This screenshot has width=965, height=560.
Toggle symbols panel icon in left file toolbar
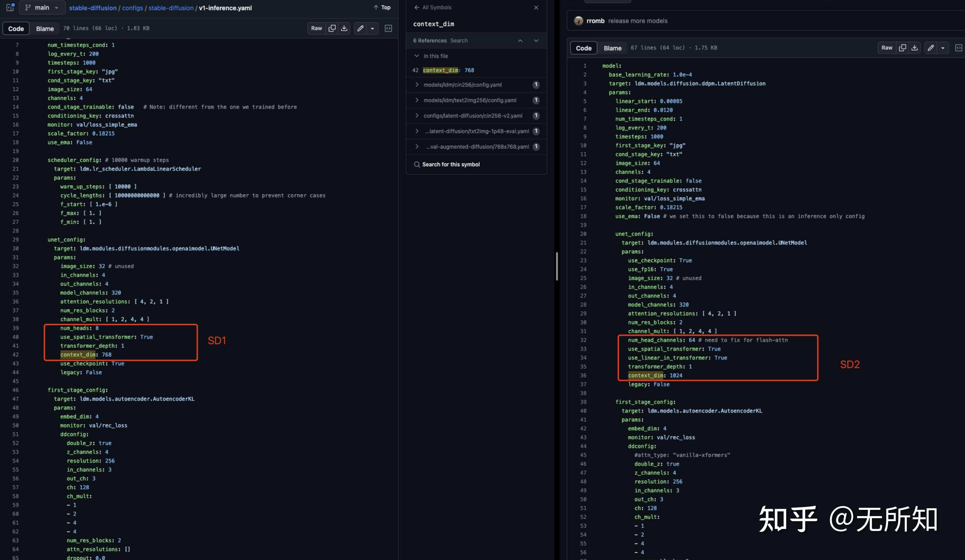[388, 28]
